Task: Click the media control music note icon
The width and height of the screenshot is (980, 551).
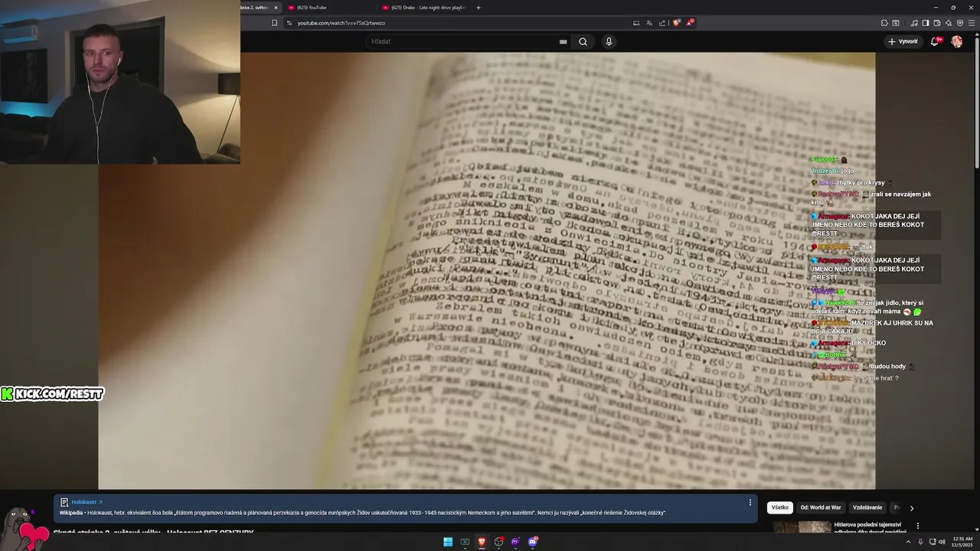Action: point(914,23)
